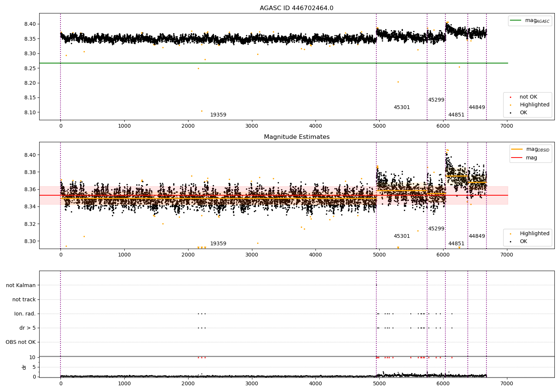Click 'Highlighted' in the Magnitude Estimates legend
Image resolution: width=560 pixels, height=392 pixels.
pos(534,234)
